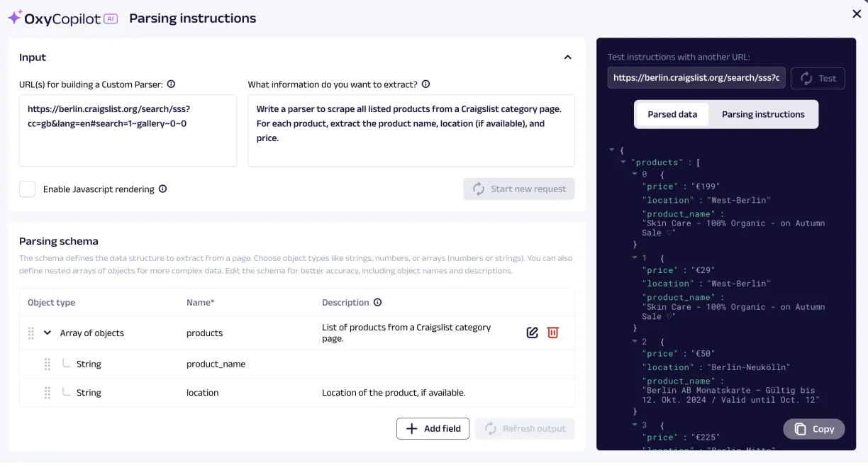Image resolution: width=868 pixels, height=468 pixels.
Task: Collapse the root JSON object triangle
Action: coord(611,150)
